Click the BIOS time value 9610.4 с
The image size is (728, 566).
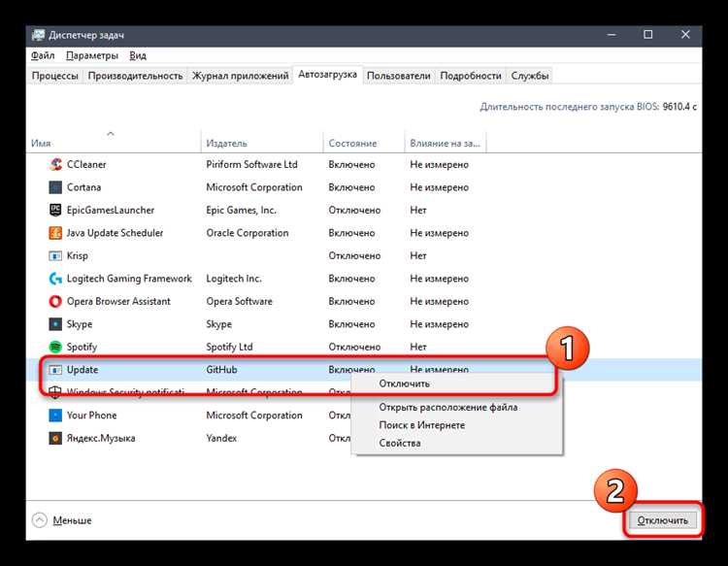point(679,107)
